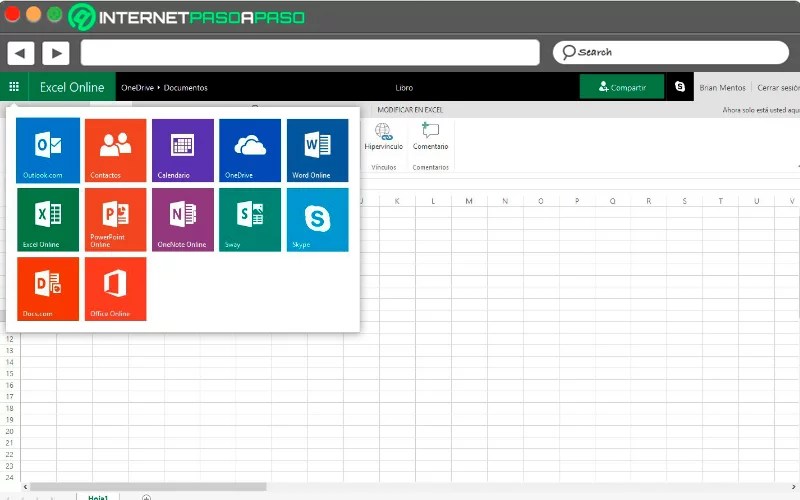Open the Skype tile in launcher
800x500 pixels.
pyautogui.click(x=317, y=219)
